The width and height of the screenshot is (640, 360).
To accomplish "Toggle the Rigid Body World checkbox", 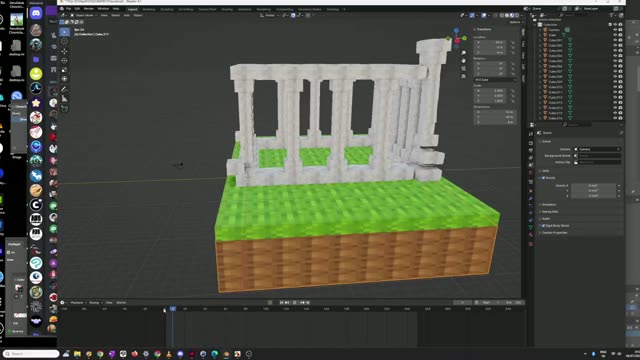I will click(543, 226).
